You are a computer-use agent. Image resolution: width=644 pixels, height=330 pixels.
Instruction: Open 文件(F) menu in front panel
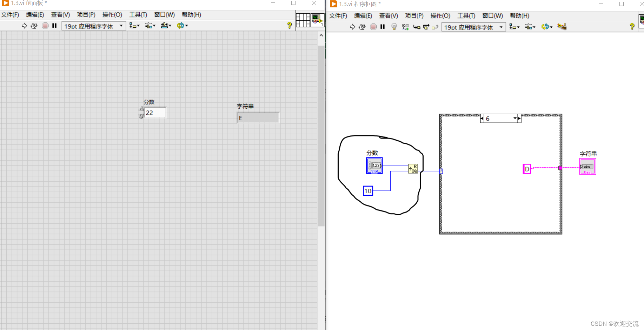click(x=10, y=15)
